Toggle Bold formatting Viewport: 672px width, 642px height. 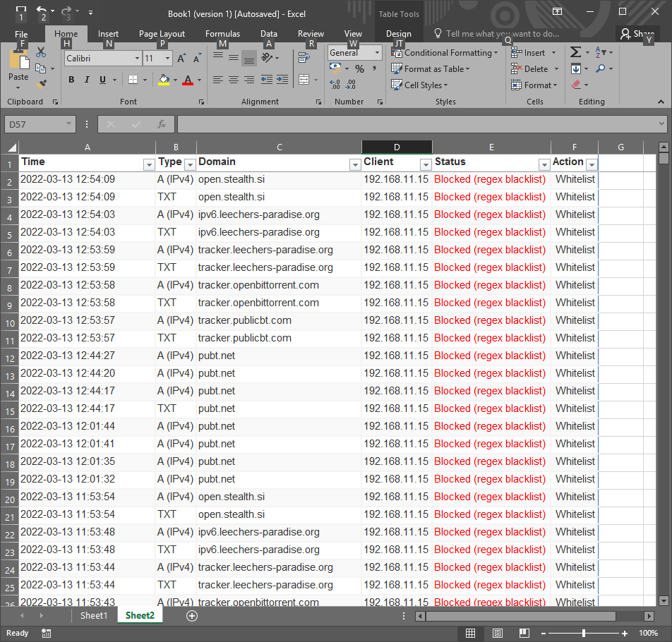pyautogui.click(x=71, y=79)
